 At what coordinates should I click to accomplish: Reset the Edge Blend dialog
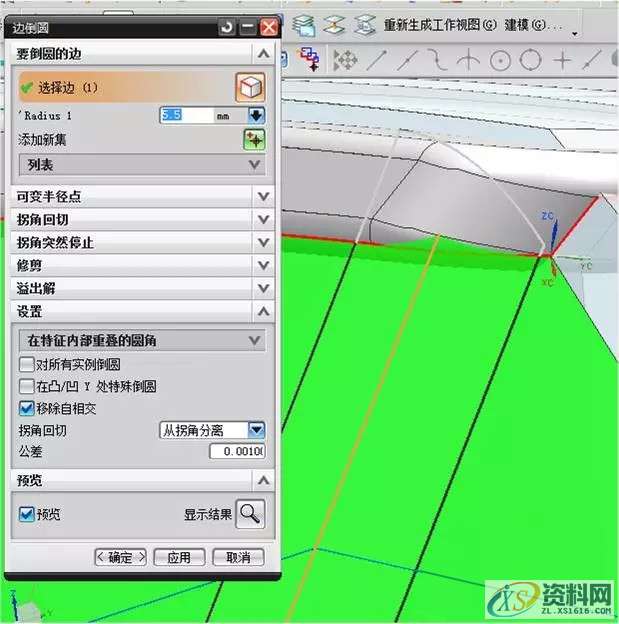tap(227, 27)
